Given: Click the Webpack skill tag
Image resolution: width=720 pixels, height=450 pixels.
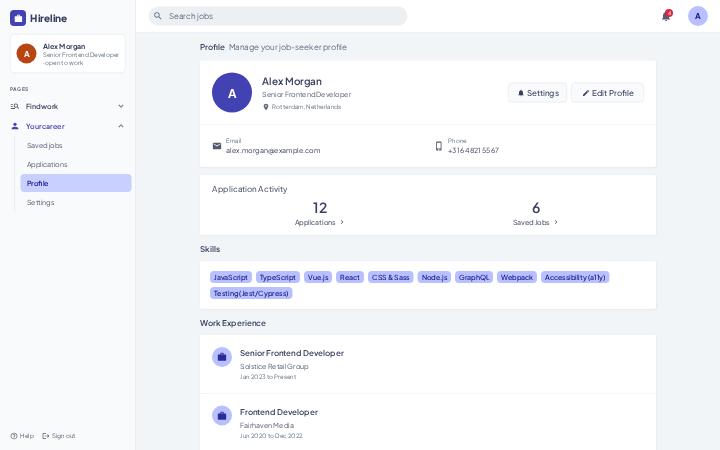Looking at the screenshot, I should (517, 277).
